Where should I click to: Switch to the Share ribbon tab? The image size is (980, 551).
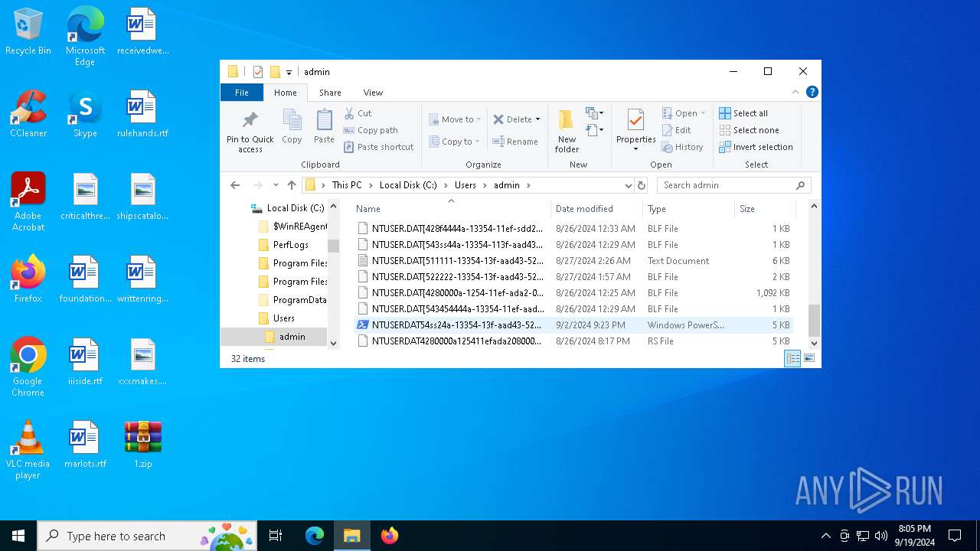(x=330, y=93)
